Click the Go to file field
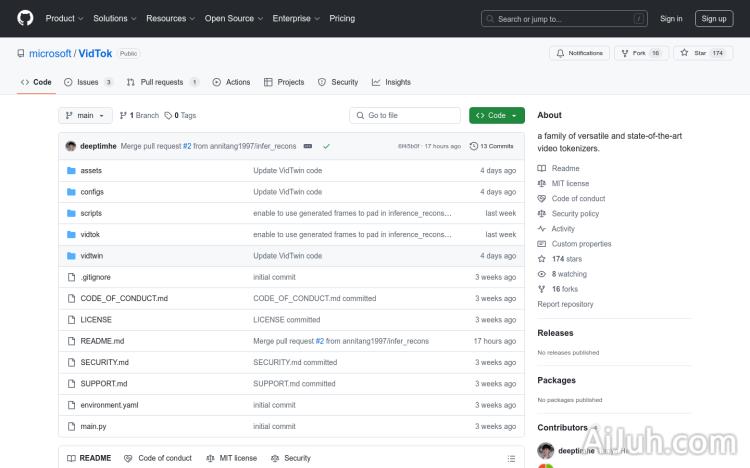750x468 pixels. pyautogui.click(x=405, y=115)
